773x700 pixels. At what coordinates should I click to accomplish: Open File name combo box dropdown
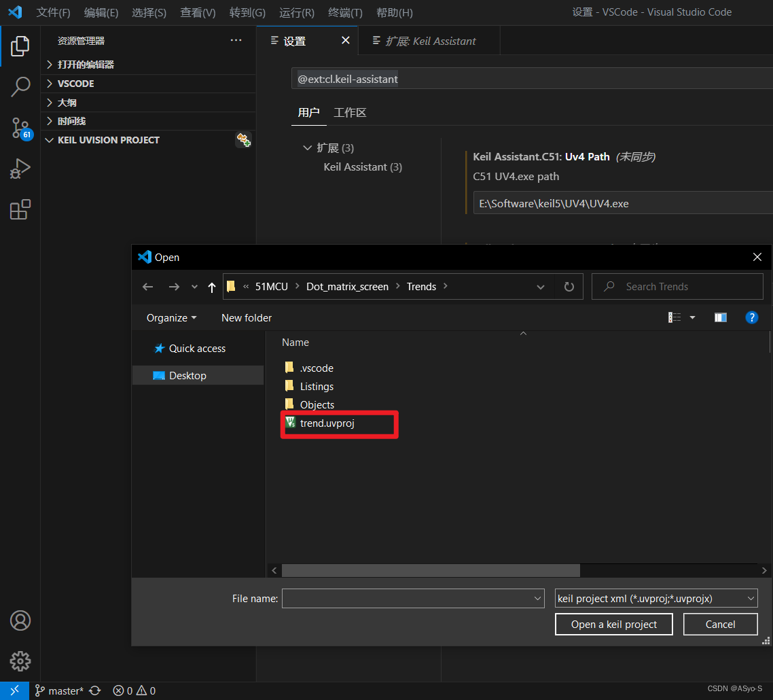(x=537, y=598)
